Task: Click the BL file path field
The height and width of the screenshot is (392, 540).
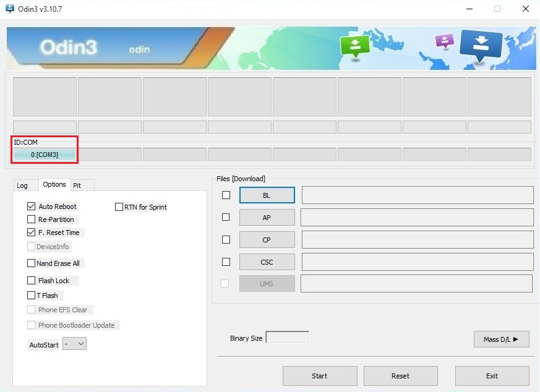Action: click(418, 195)
